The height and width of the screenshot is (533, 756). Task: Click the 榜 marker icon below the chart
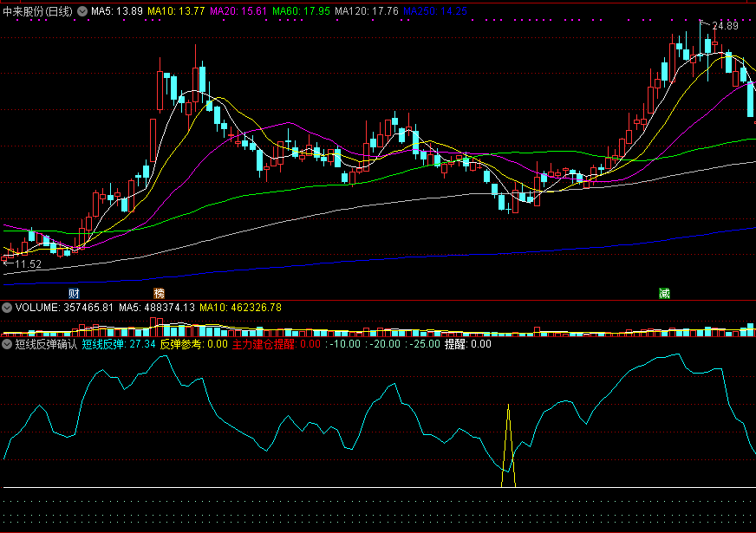(x=160, y=293)
